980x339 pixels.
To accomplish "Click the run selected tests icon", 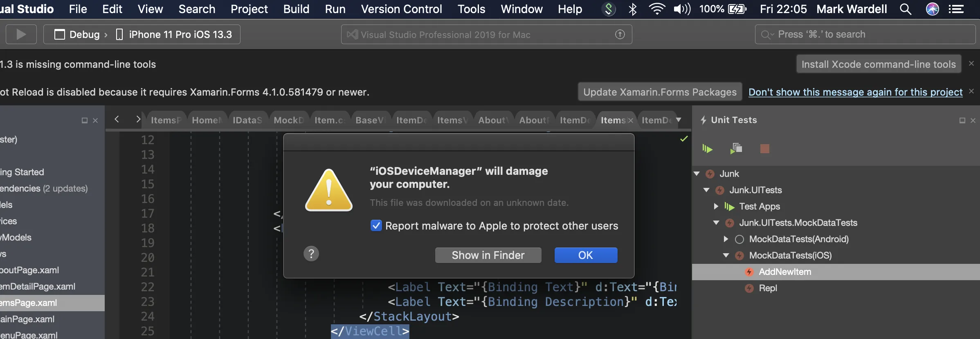I will (736, 149).
